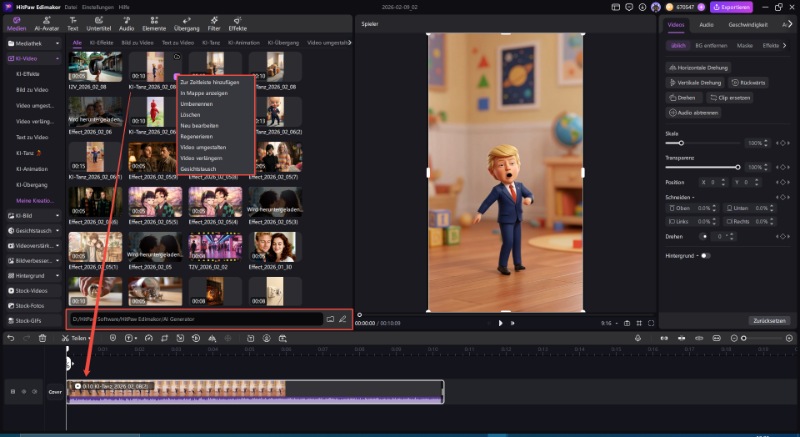
Task: Open the folder icon next to file path
Action: [x=330, y=319]
